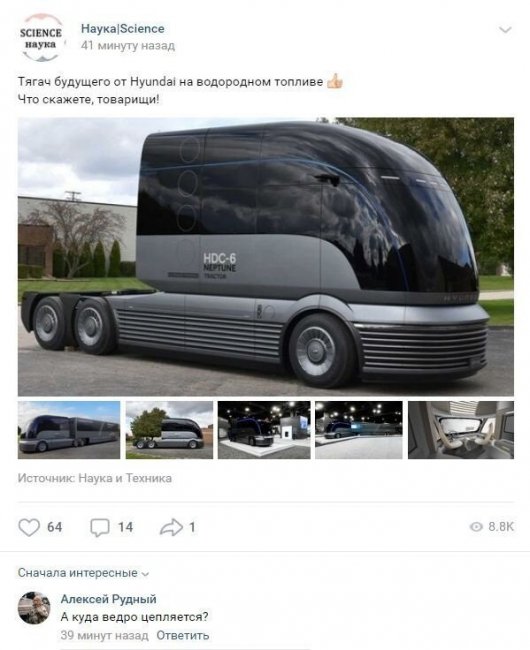Open the Наука|Science group avatar
The width and height of the screenshot is (530, 650).
(x=41, y=38)
